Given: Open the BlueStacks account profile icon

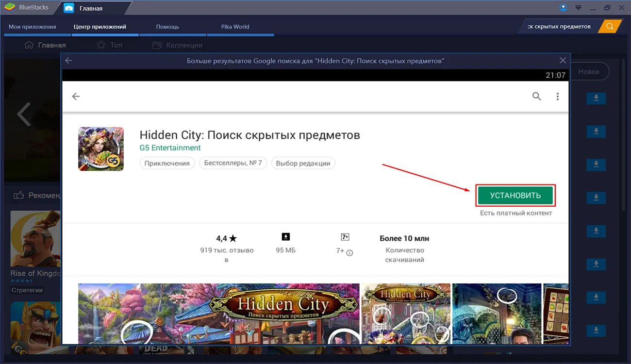Looking at the screenshot, I should click(563, 8).
